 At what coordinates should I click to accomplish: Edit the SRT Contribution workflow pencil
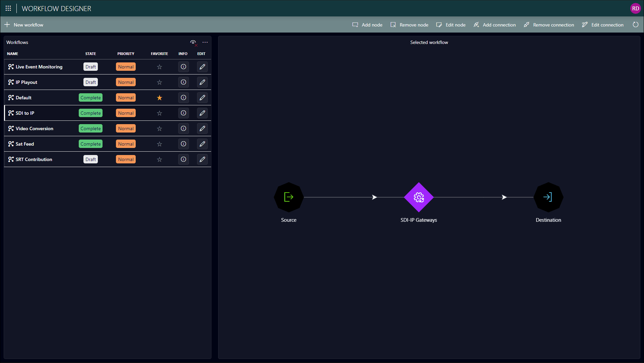click(202, 159)
